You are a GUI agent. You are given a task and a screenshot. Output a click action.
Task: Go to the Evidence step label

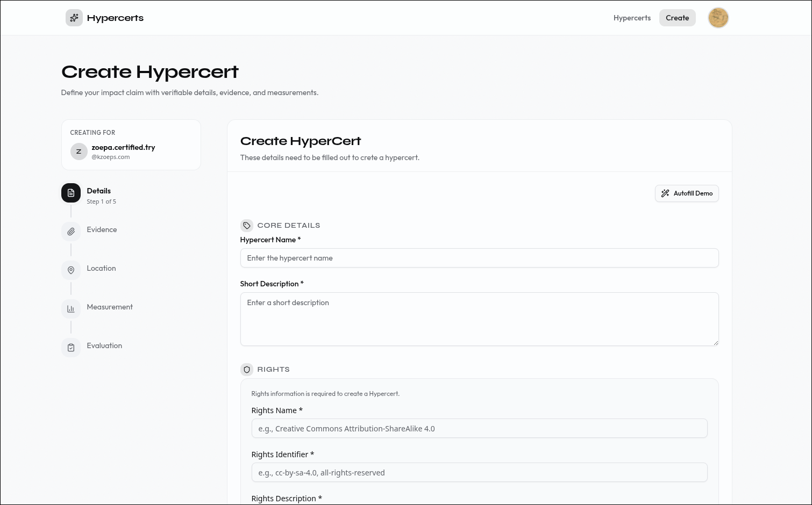[102, 229]
